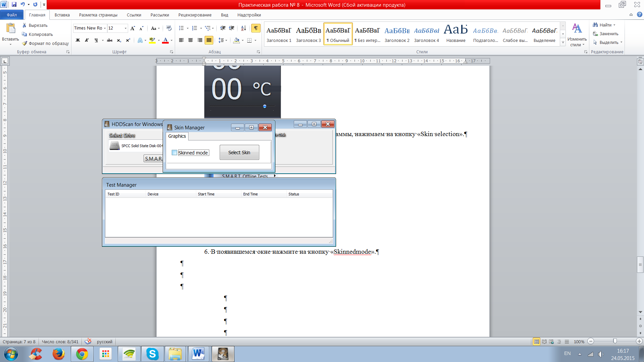The height and width of the screenshot is (362, 644).
Task: Click the zoom slider handle
Action: coord(615,341)
